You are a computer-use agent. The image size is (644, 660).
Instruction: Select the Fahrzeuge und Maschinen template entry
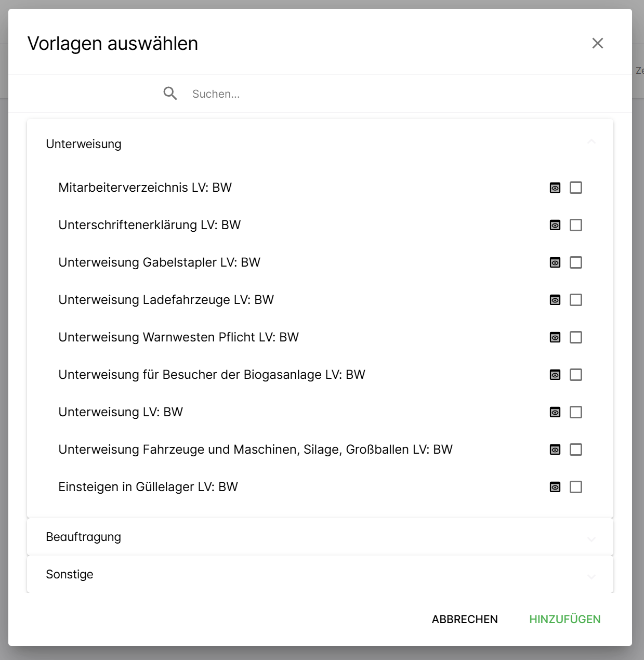255,450
